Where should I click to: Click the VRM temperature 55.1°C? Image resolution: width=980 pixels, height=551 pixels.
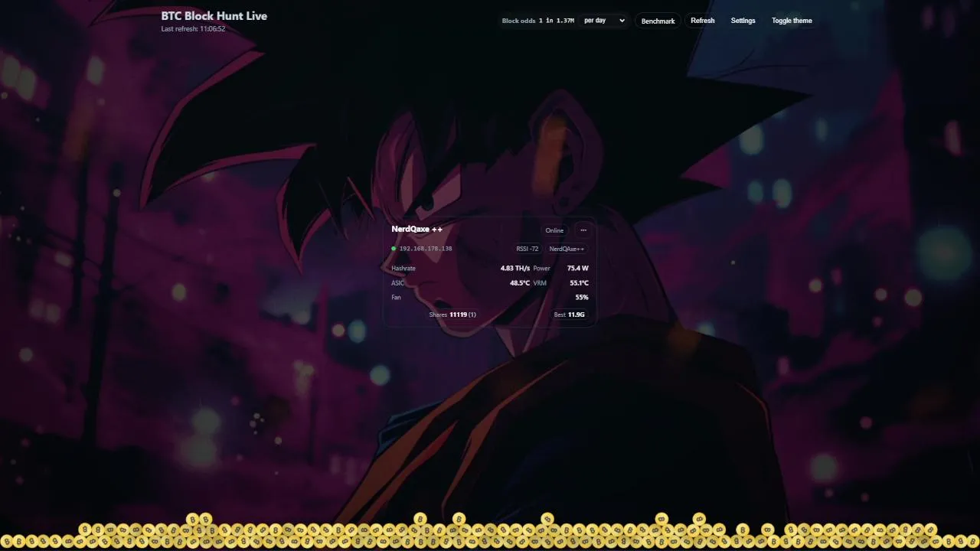(579, 283)
